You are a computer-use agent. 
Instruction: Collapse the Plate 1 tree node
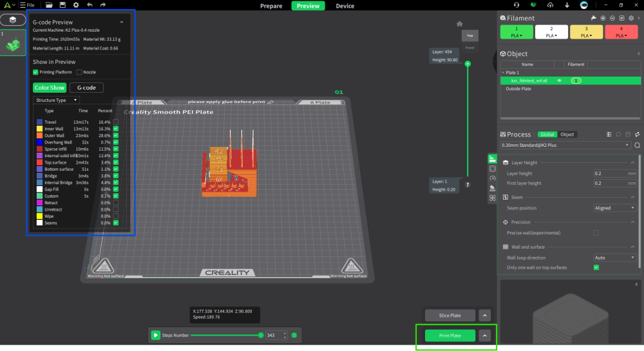[x=504, y=73]
